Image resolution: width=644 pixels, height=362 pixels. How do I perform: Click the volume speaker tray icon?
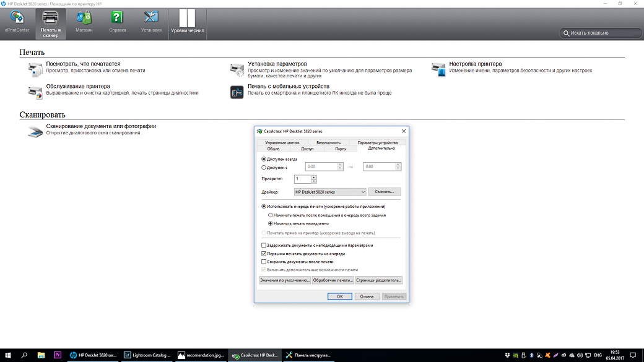click(580, 355)
